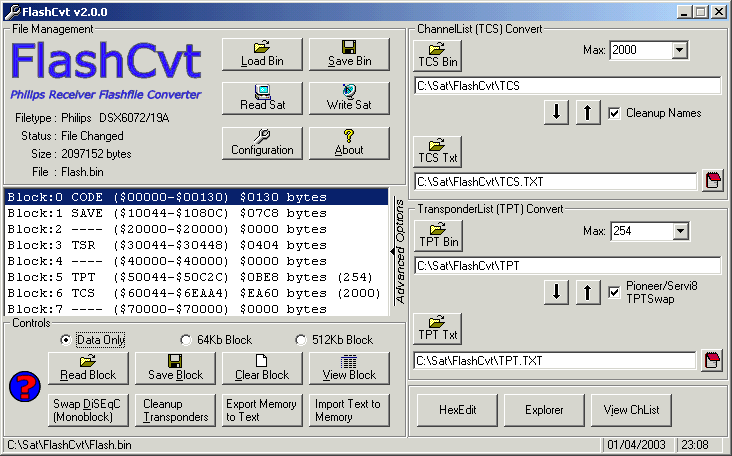This screenshot has height=456, width=732.
Task: Click the Cleanup Transponders button
Action: (176, 410)
